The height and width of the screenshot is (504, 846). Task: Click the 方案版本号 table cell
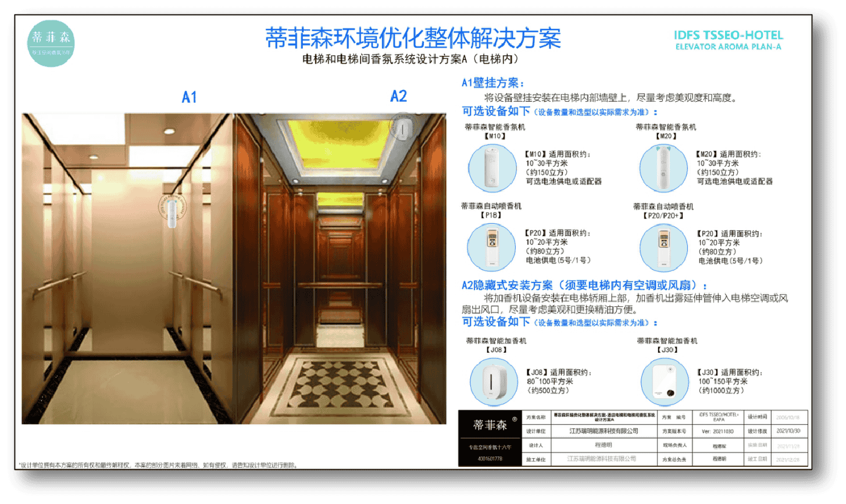tap(674, 431)
